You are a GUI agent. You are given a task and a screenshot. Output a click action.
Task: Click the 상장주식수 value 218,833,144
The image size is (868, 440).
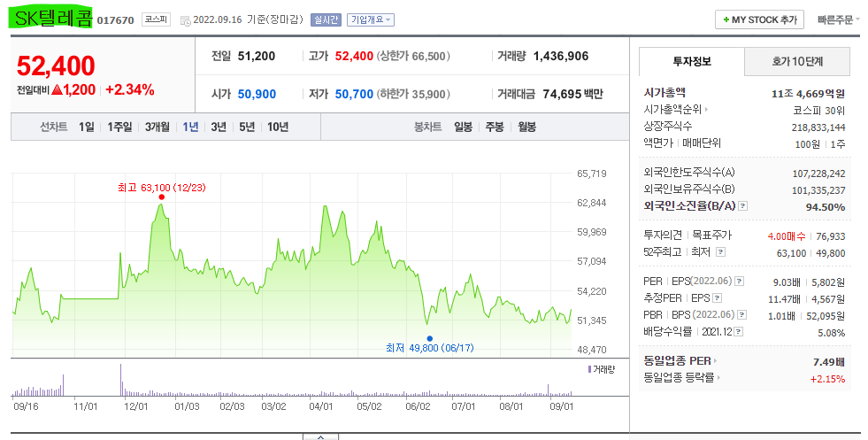818,127
